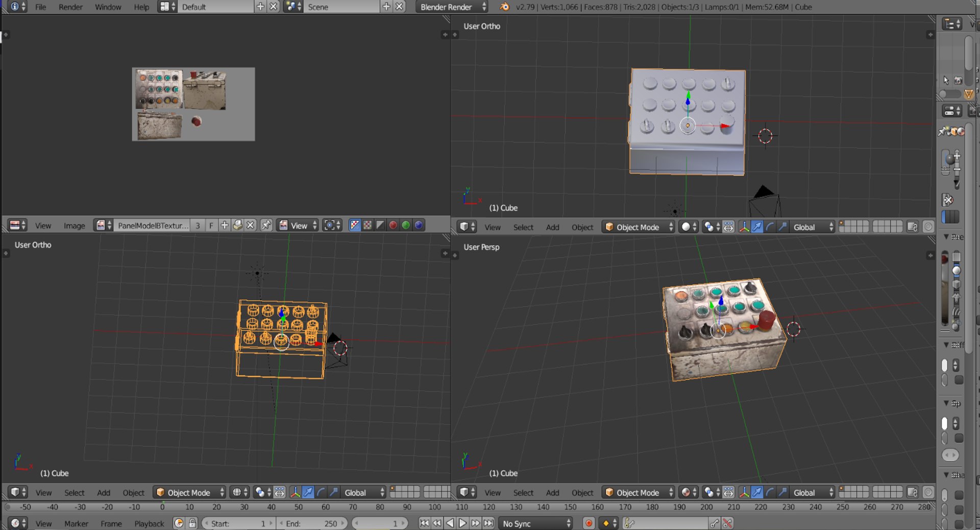Select the scale manipulator in the bottom-left viewport
Screen dimensions: 980x530
[334, 492]
